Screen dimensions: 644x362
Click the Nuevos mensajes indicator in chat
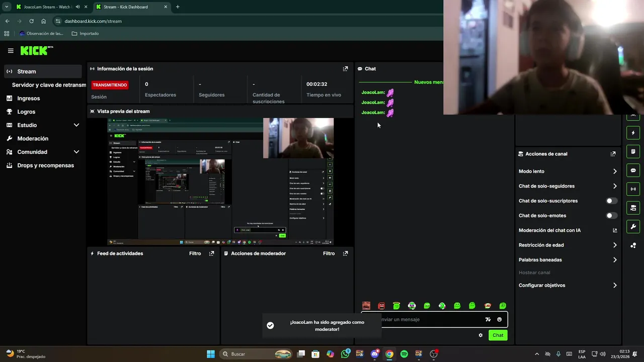[428, 82]
